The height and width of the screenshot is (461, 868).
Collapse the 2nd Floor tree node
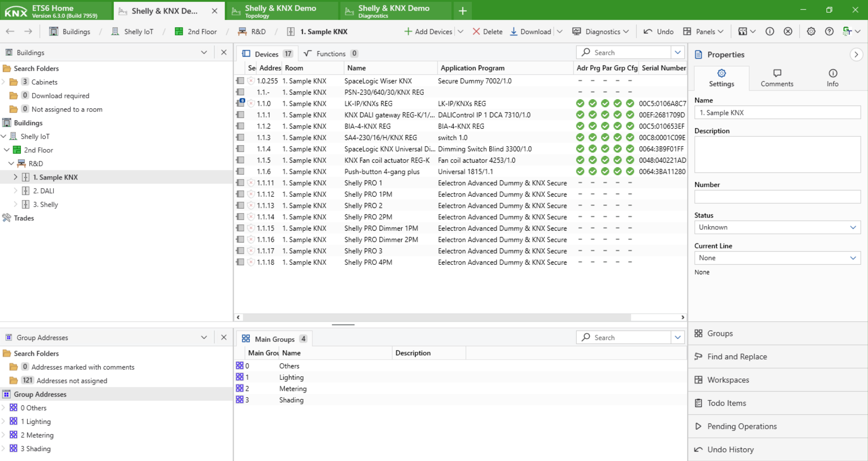click(6, 150)
